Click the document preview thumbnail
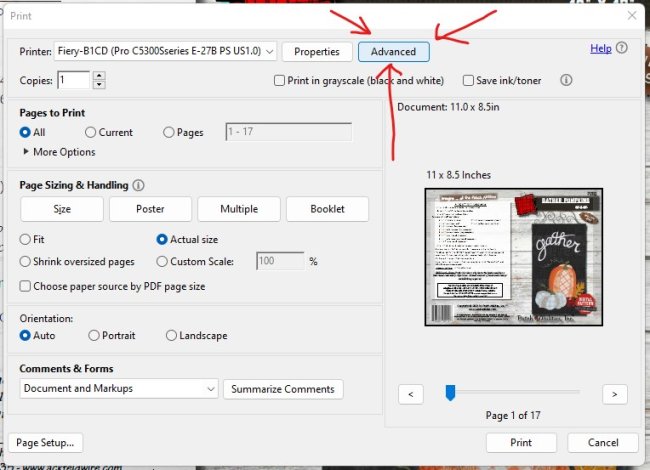Screen dimensions: 650x470 point(514,257)
